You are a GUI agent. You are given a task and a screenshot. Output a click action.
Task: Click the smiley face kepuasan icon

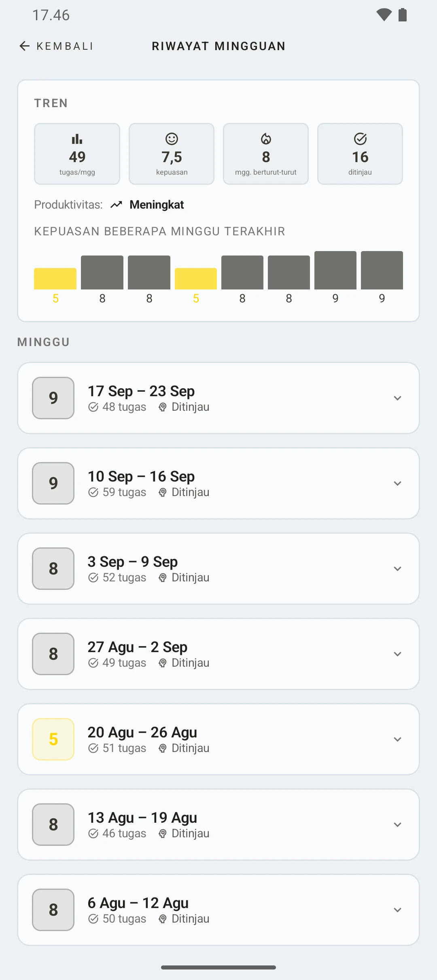coord(172,139)
